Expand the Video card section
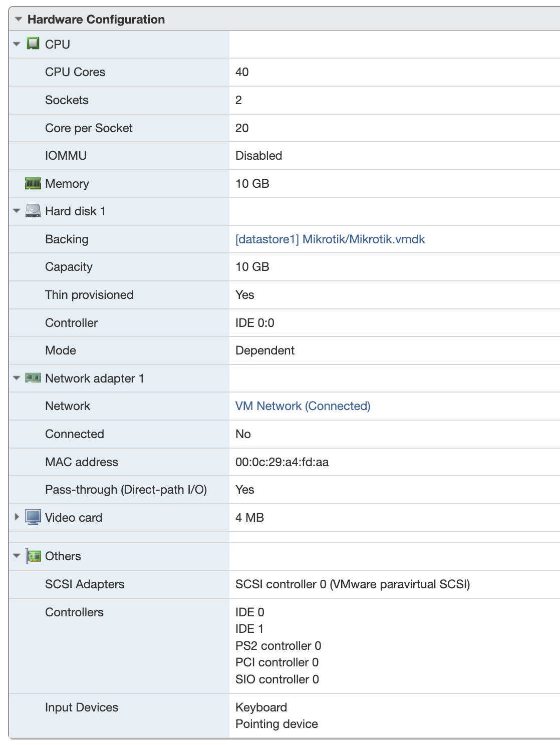This screenshot has width=560, height=745. (x=17, y=517)
